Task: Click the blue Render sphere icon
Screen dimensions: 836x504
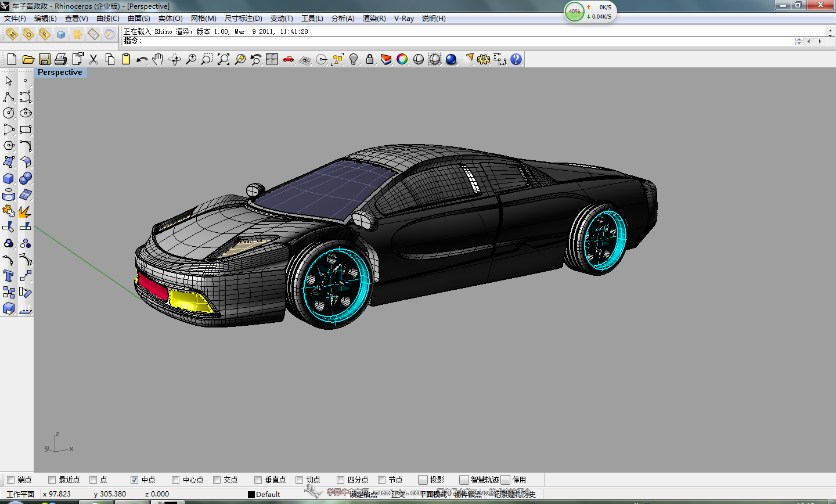Action: tap(451, 59)
